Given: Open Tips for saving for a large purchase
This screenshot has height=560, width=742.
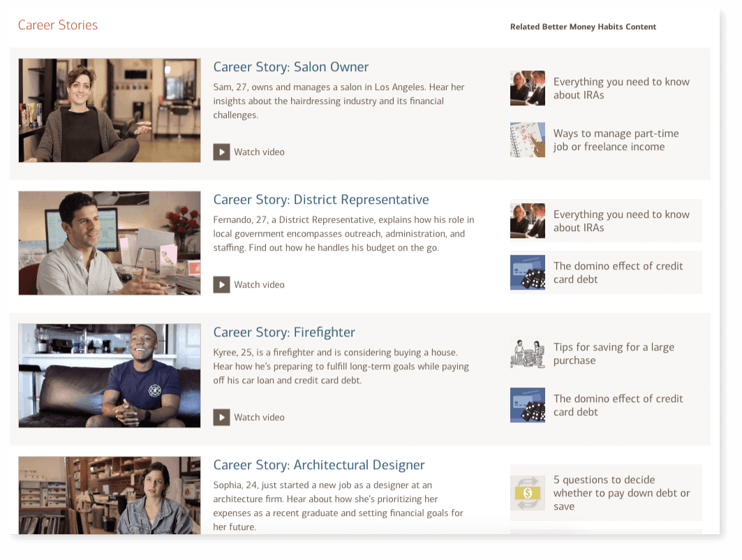Looking at the screenshot, I should pyautogui.click(x=614, y=353).
